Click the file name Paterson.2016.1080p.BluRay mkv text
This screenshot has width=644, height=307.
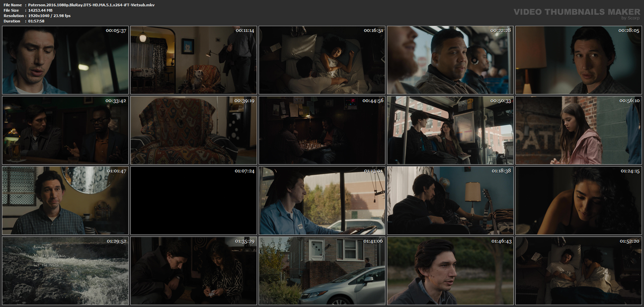coord(91,5)
